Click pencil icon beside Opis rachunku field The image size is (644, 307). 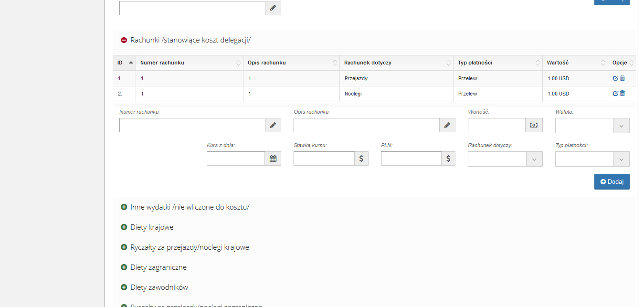click(x=447, y=125)
